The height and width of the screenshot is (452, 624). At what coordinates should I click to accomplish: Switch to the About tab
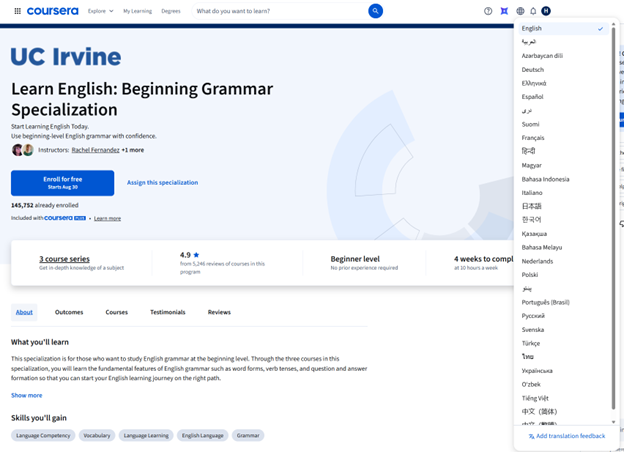pyautogui.click(x=24, y=312)
